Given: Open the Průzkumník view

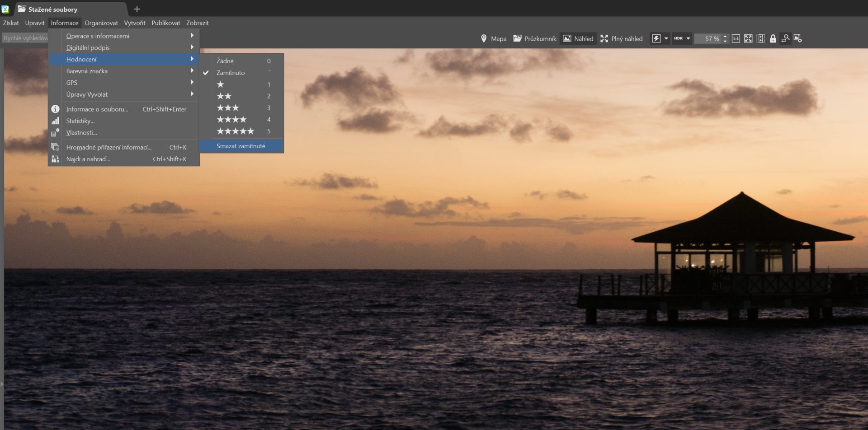Looking at the screenshot, I should coord(535,39).
